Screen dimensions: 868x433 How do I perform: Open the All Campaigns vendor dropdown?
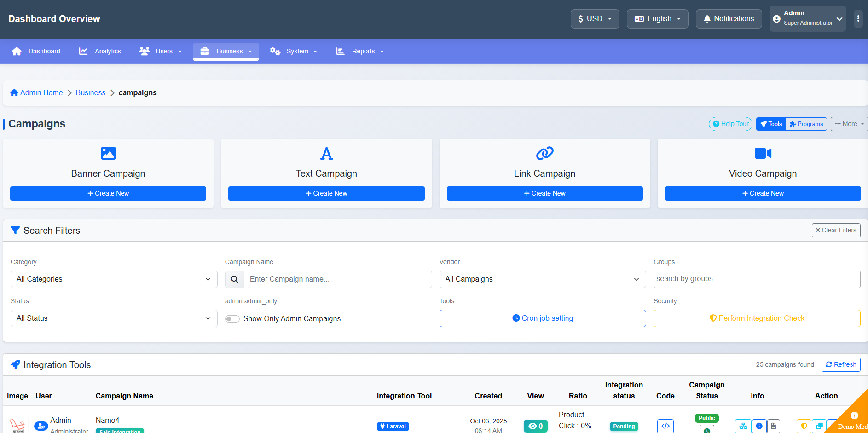tap(543, 279)
